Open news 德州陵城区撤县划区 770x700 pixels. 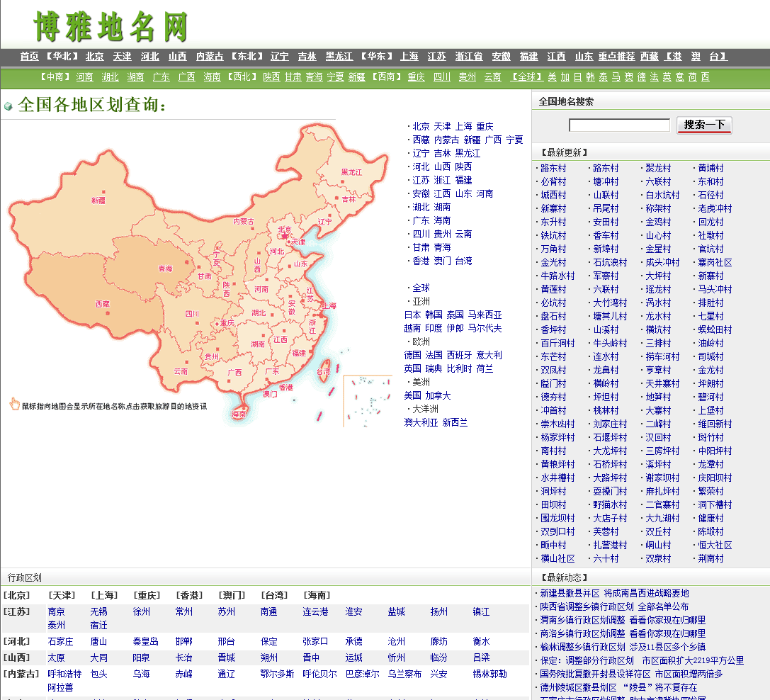tap(618, 687)
